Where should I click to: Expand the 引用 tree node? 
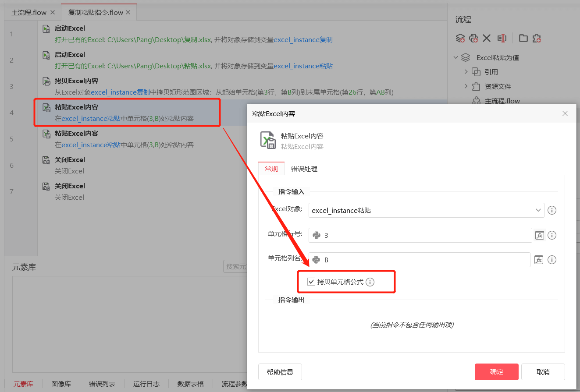click(x=466, y=72)
